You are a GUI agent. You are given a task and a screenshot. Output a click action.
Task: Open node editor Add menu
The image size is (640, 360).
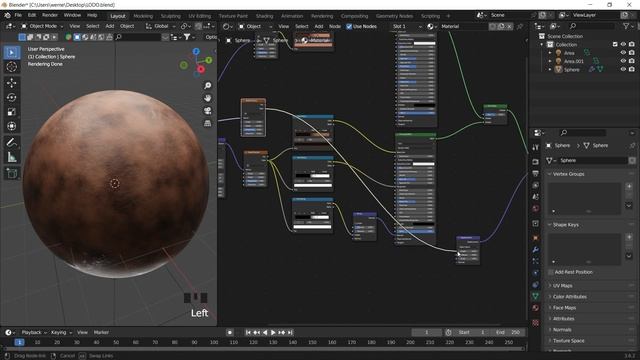pos(319,27)
